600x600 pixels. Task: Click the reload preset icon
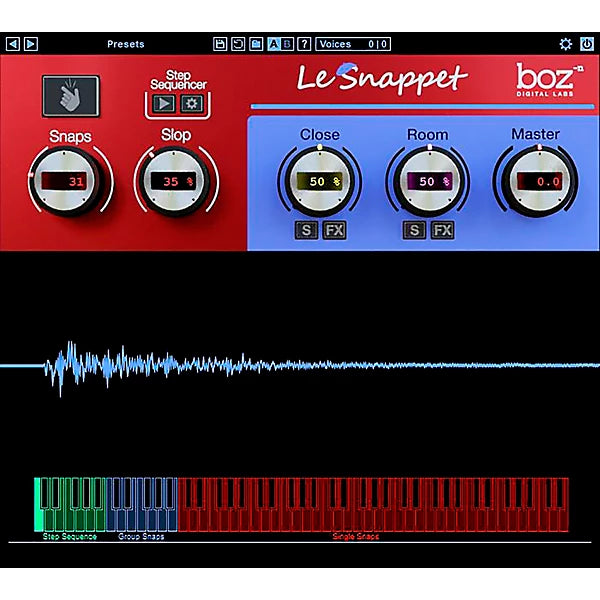click(238, 44)
